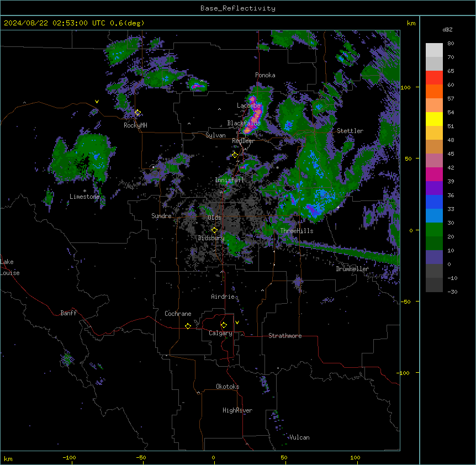Viewport: 476px width, 465px height.
Task: Click the Olds label
Action: coord(214,218)
